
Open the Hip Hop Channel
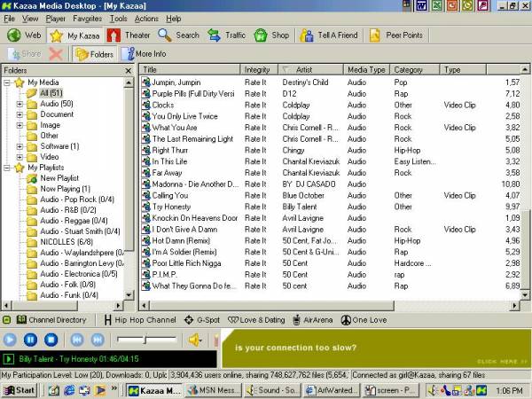140,320
